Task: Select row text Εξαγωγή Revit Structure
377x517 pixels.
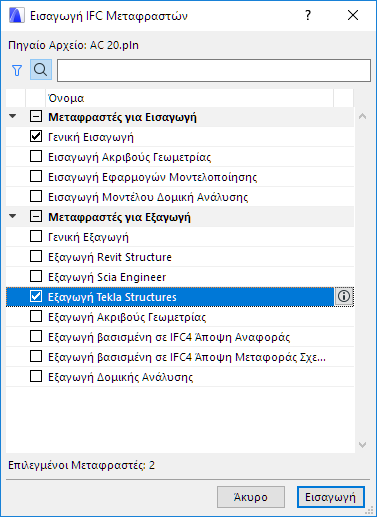Action: click(110, 257)
